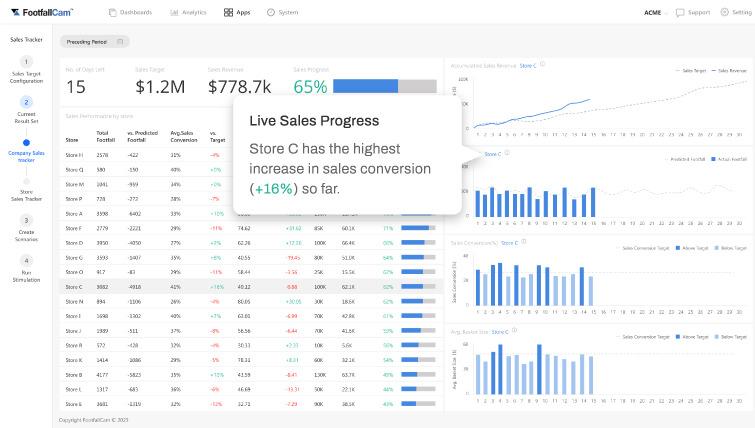Select the Store E table row
This screenshot has height=428, width=755.
pos(251,404)
